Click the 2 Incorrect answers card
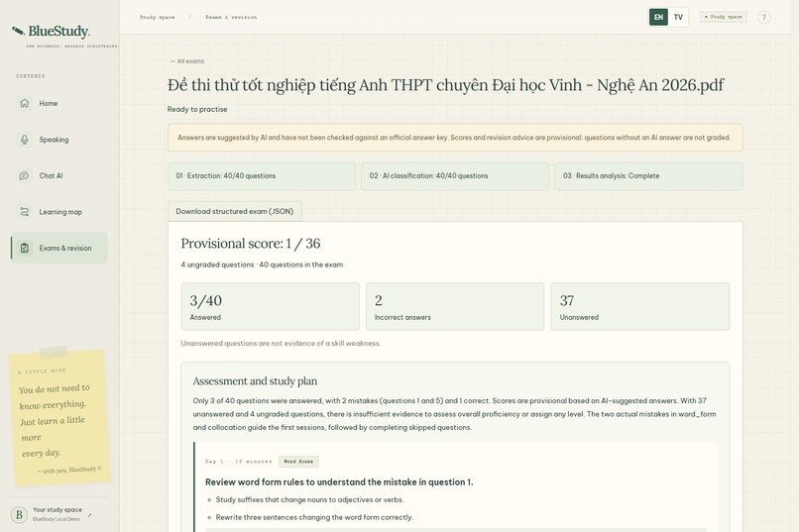Viewport: 799px width, 532px height. pyautogui.click(x=455, y=306)
